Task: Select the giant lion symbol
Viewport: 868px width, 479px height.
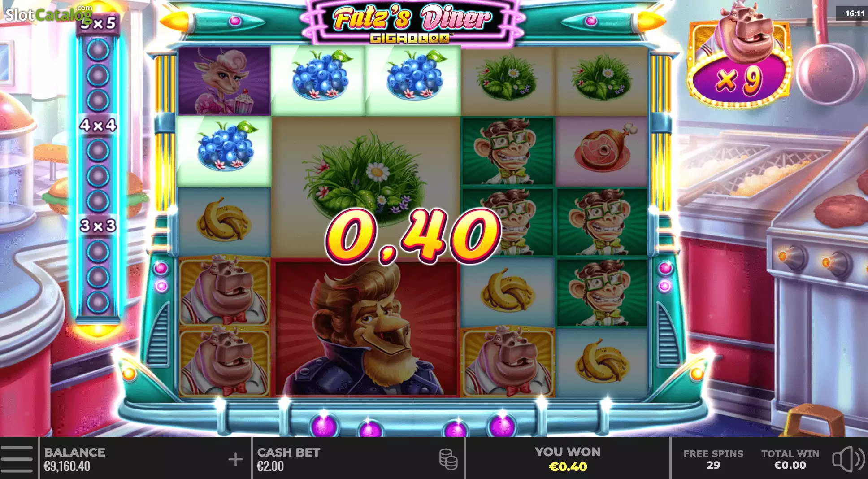Action: click(367, 327)
